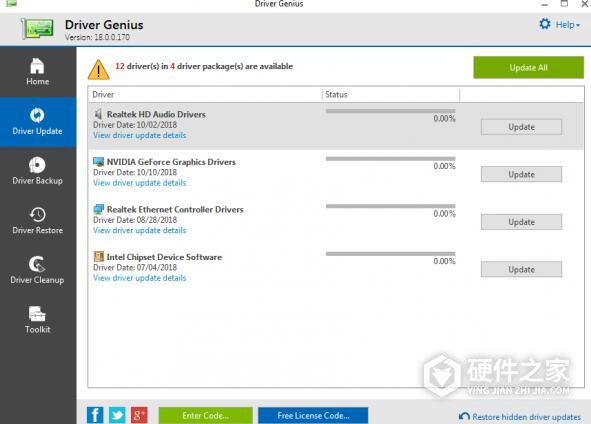Screen dimensions: 591x424
Task: Open the Toolkit section
Action: tap(38, 320)
